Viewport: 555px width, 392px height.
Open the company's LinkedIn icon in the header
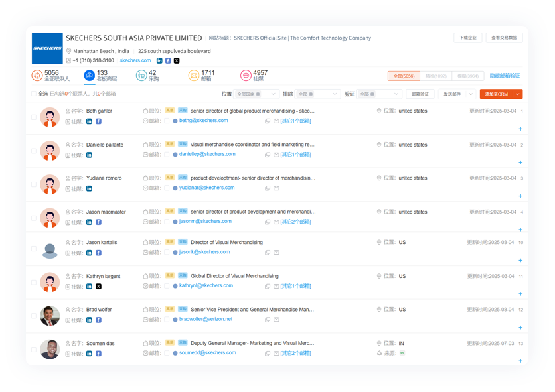159,60
